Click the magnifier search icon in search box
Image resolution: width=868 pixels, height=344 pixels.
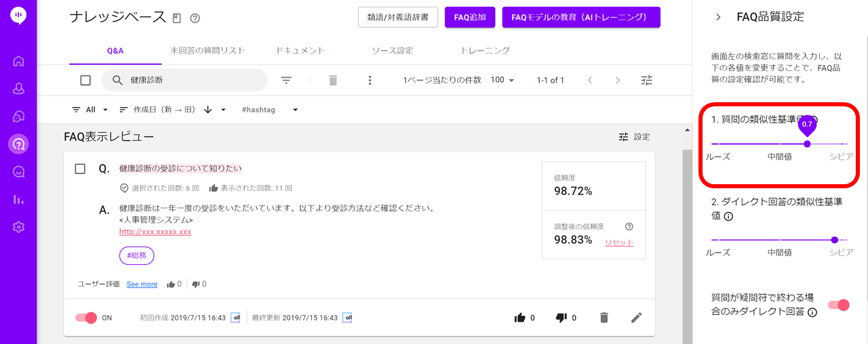click(117, 80)
